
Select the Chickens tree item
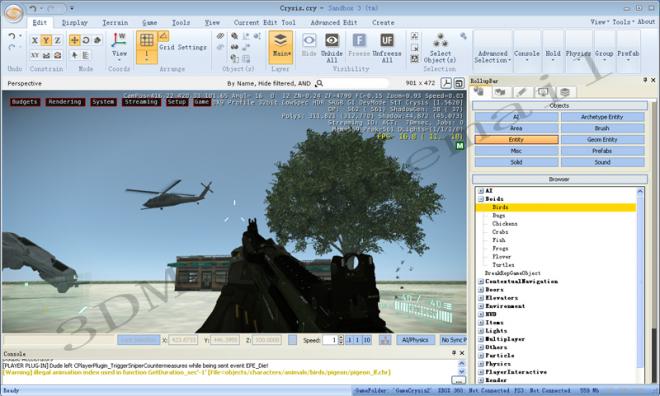[505, 223]
